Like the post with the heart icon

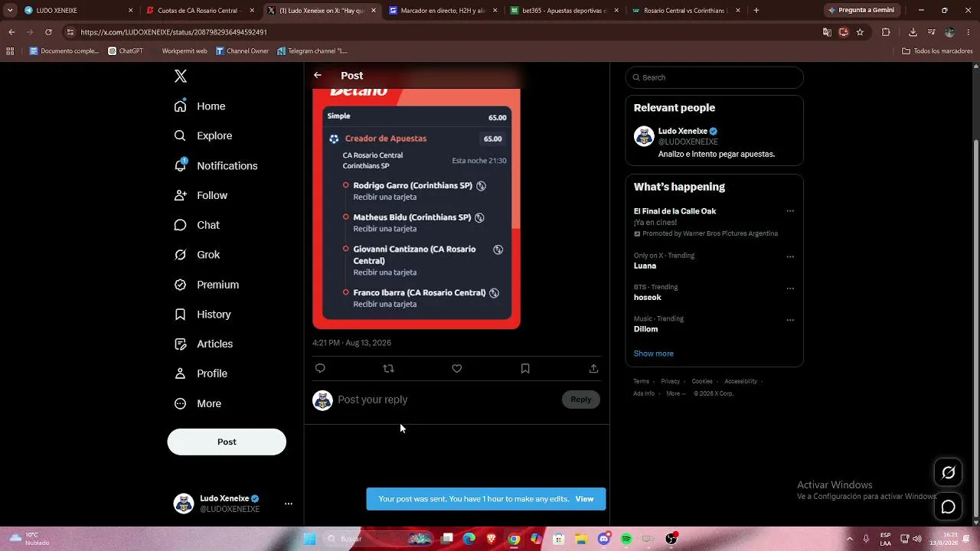click(457, 368)
